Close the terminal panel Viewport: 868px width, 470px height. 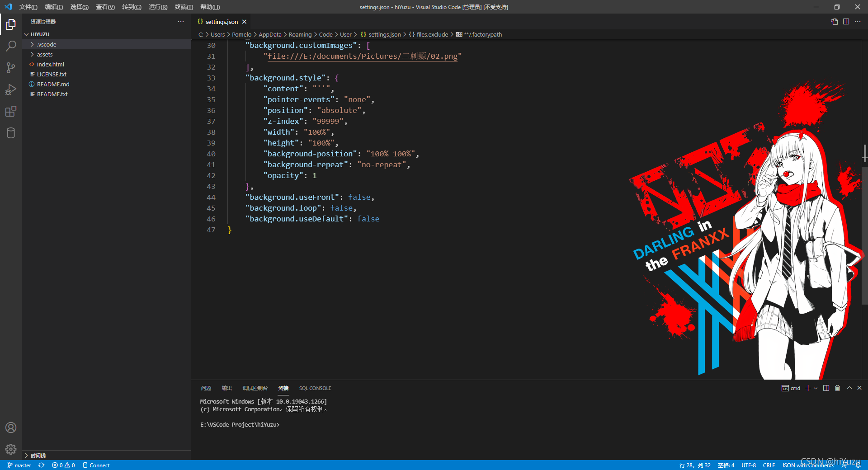(859, 388)
